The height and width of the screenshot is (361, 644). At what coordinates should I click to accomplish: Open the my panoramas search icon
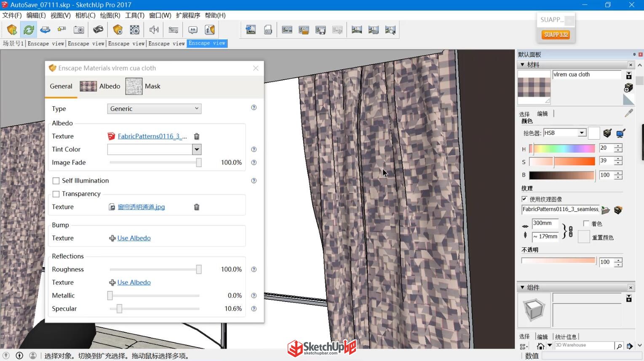click(x=390, y=30)
